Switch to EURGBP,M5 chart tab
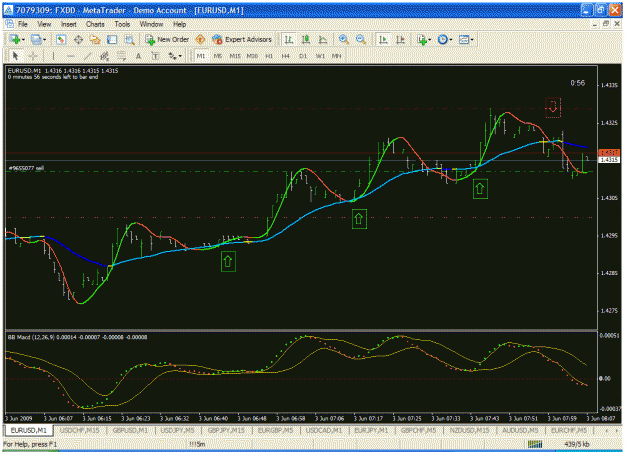625x452 pixels. pos(275,430)
